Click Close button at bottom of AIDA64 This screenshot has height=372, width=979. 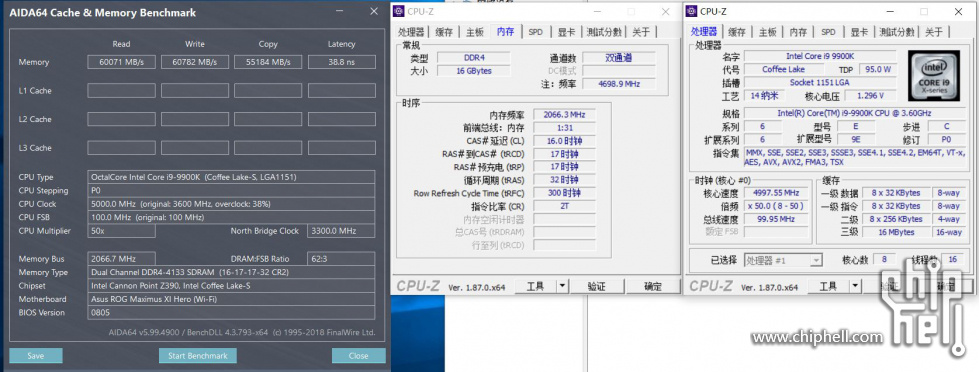(x=358, y=356)
